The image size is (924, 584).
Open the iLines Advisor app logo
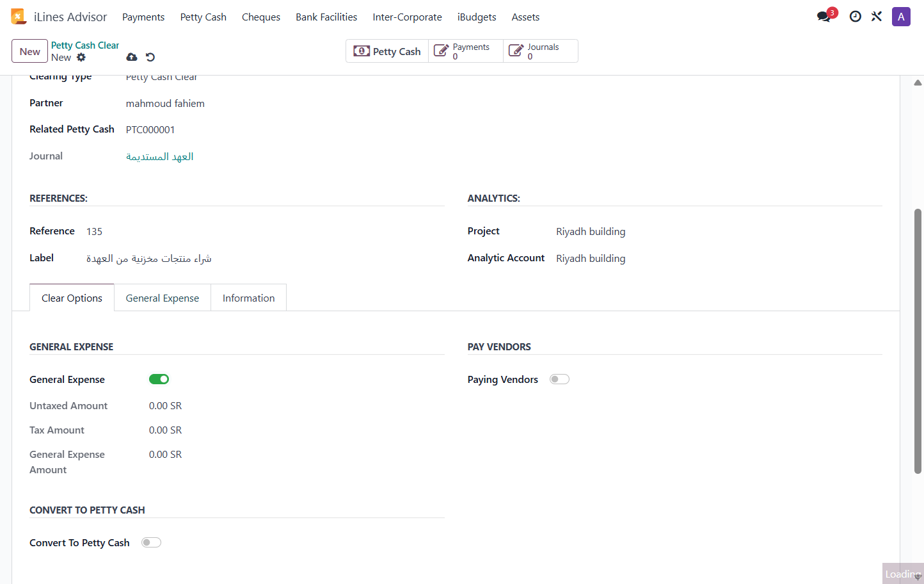pos(18,17)
